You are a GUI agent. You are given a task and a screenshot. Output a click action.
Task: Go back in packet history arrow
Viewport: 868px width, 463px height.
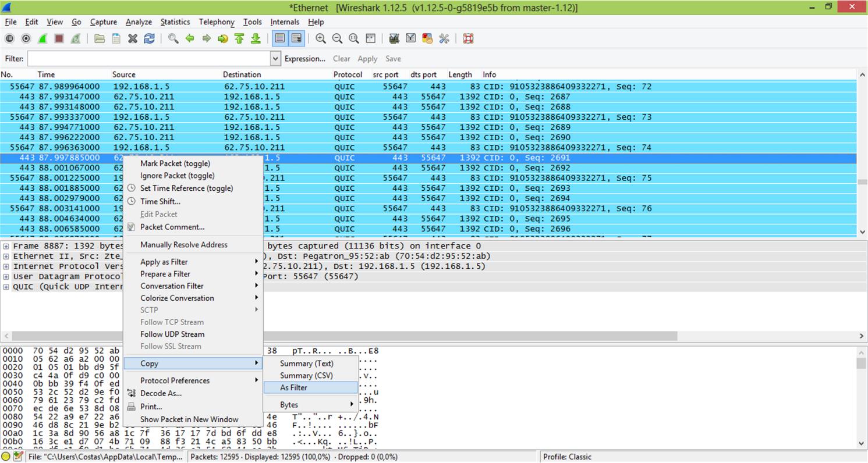190,38
